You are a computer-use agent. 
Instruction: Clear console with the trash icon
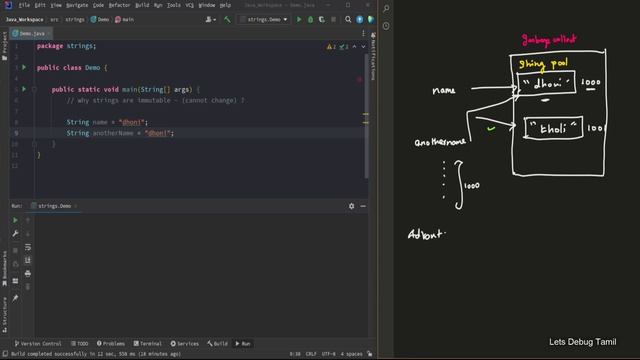28,287
